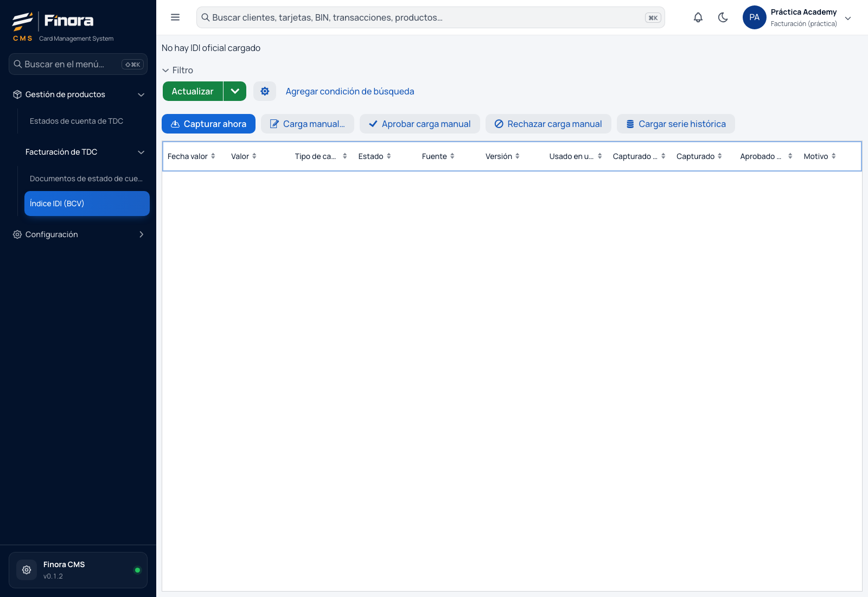Viewport: 868px width, 597px height.
Task: Sort by Usado en u... column
Action: coord(576,156)
